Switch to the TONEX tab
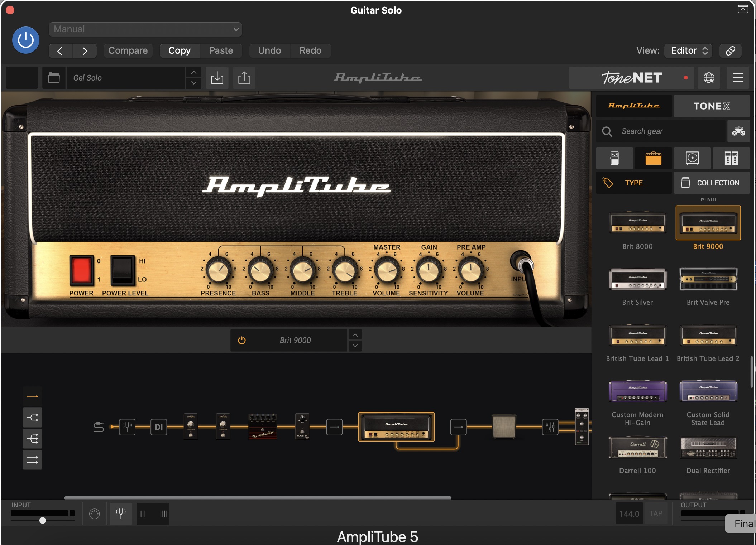756x545 pixels. click(712, 106)
